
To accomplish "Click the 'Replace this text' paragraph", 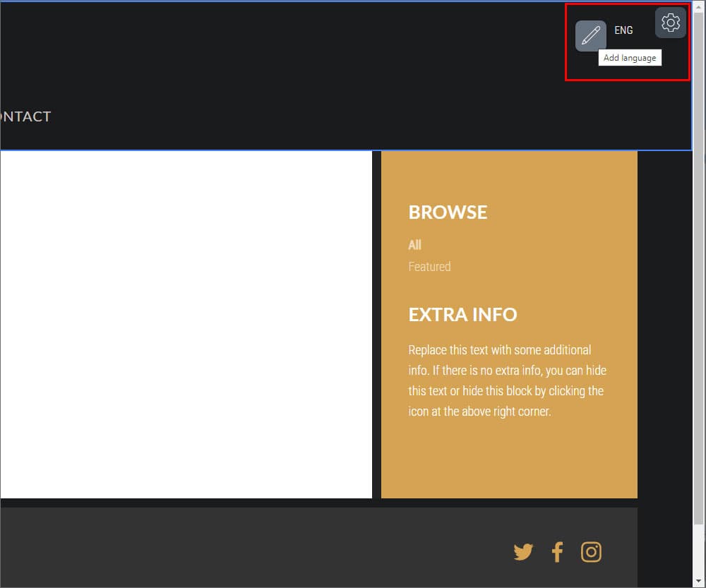I will click(508, 380).
